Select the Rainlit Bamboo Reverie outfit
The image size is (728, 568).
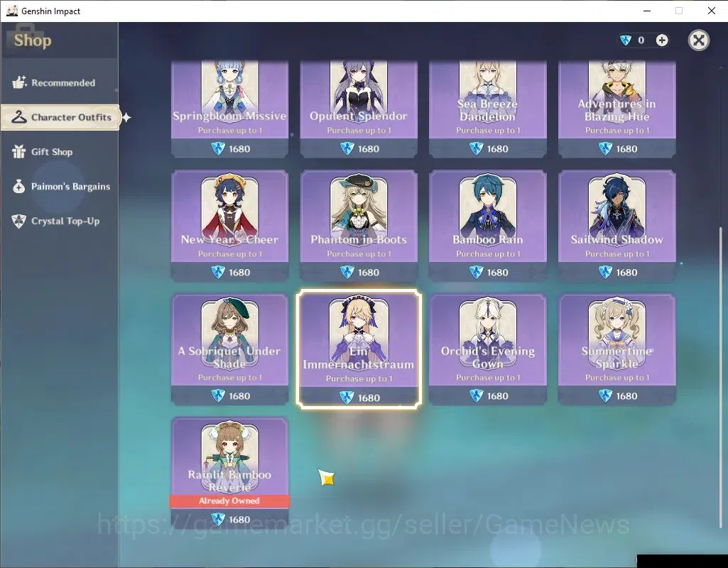pyautogui.click(x=230, y=472)
